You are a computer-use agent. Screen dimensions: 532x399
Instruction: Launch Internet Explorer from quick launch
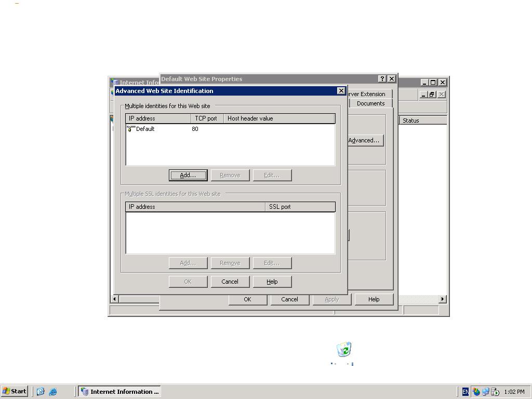coord(53,392)
